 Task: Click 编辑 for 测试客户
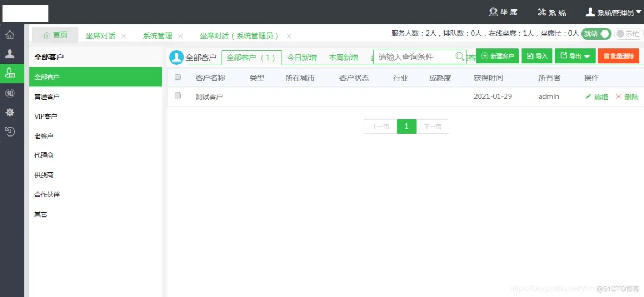597,97
